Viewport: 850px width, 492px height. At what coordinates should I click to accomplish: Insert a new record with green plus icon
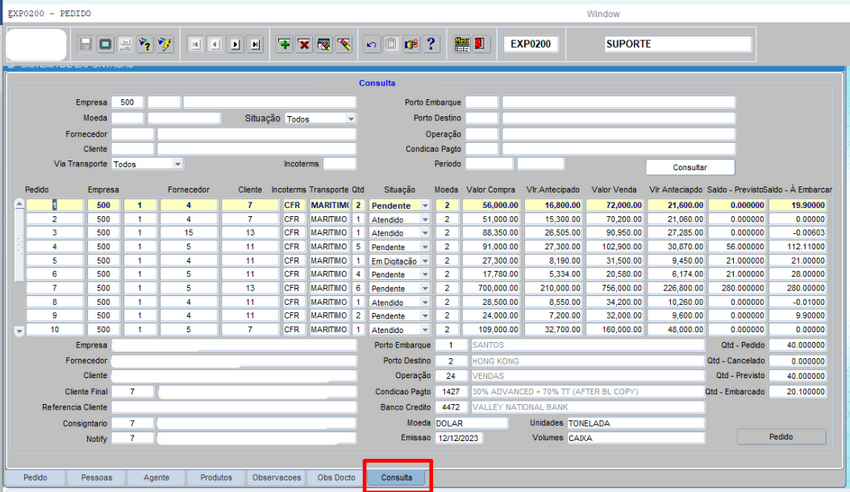[x=285, y=45]
